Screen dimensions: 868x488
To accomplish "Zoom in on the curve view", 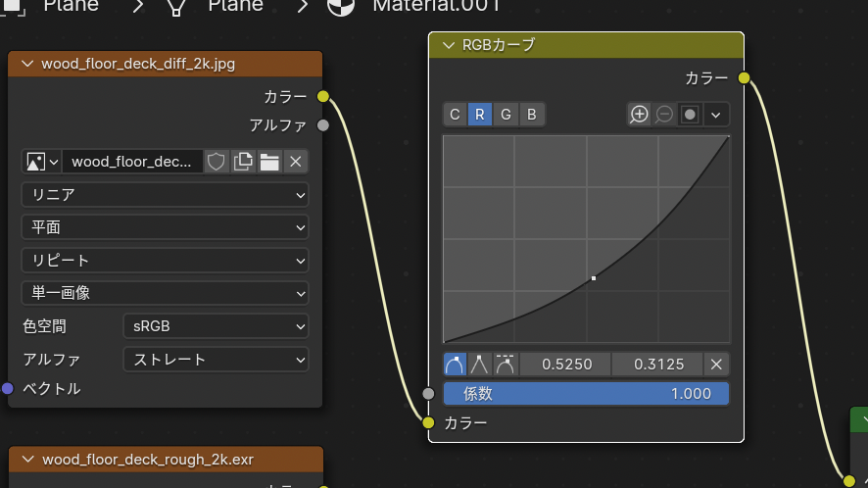I will click(x=639, y=115).
